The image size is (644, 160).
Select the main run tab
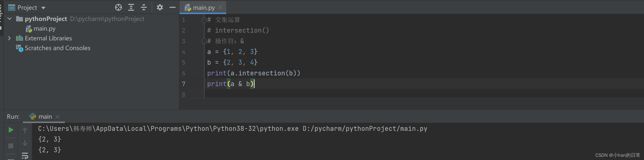tap(45, 116)
